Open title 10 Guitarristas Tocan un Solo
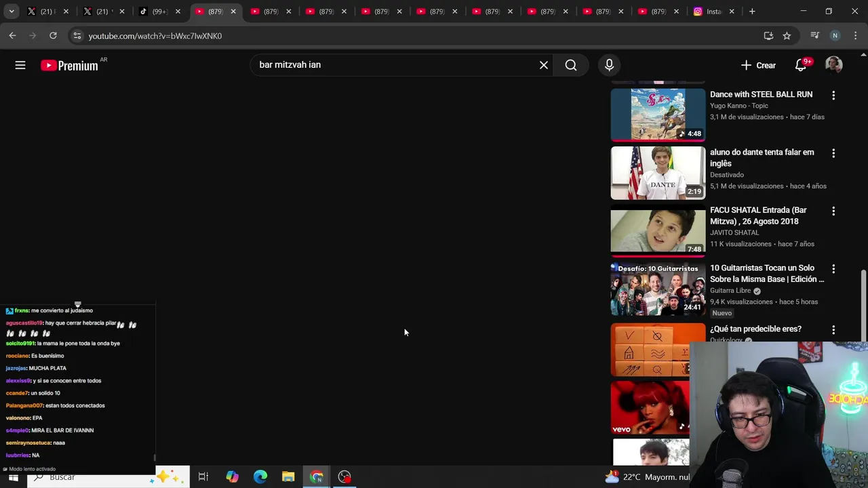The height and width of the screenshot is (488, 868). tap(766, 274)
